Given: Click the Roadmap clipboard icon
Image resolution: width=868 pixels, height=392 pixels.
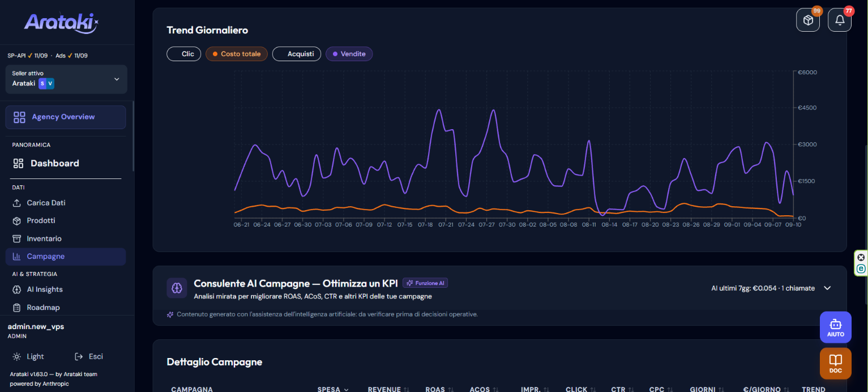Looking at the screenshot, I should 17,308.
